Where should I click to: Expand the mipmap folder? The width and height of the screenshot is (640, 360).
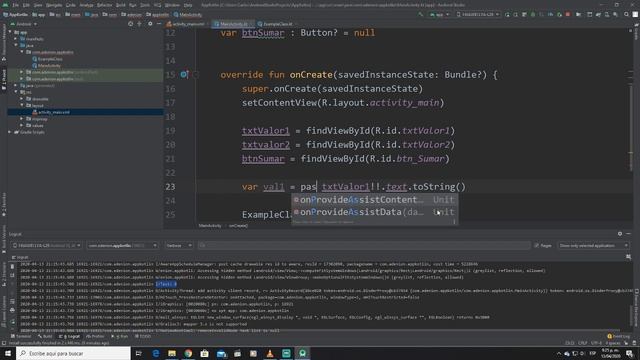tap(22, 119)
